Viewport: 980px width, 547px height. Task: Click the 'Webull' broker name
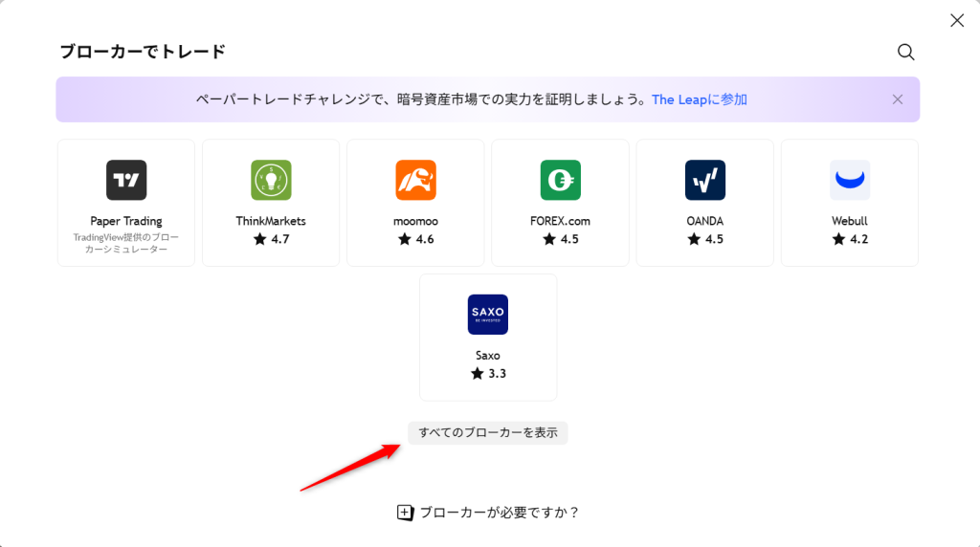click(850, 221)
